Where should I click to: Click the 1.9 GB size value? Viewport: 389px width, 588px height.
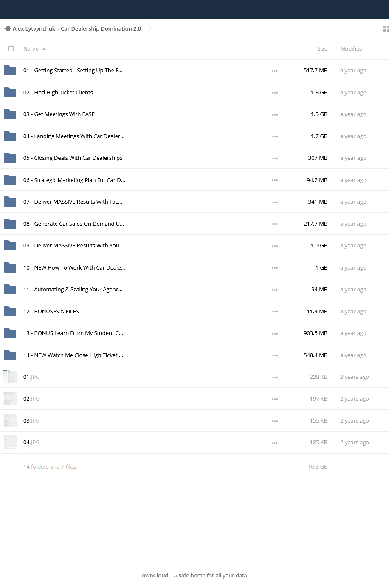319,246
